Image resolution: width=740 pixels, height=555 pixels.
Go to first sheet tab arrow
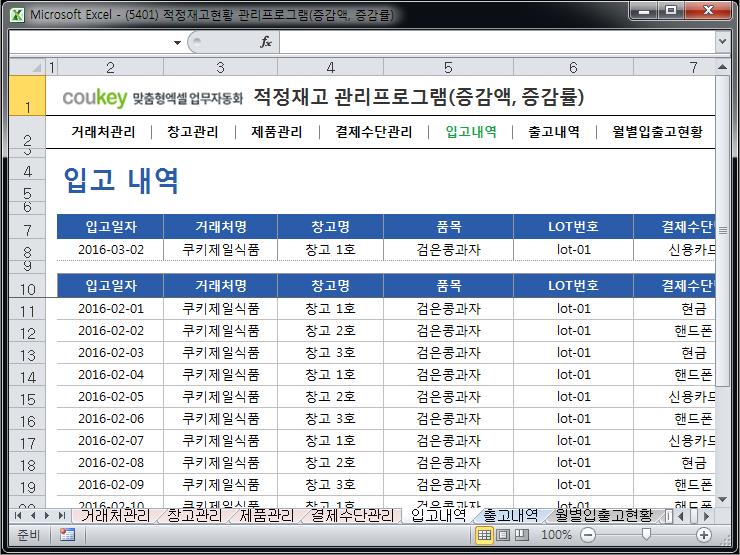(x=18, y=515)
